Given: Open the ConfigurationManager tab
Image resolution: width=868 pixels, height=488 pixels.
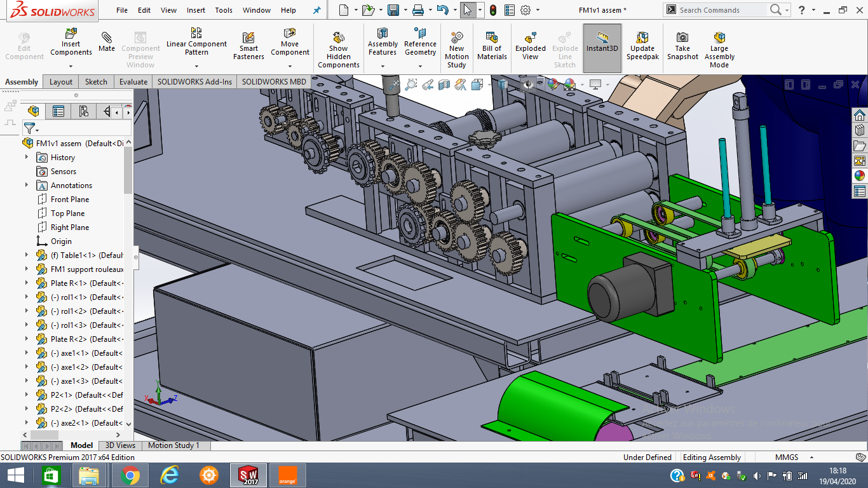Looking at the screenshot, I should click(x=83, y=111).
